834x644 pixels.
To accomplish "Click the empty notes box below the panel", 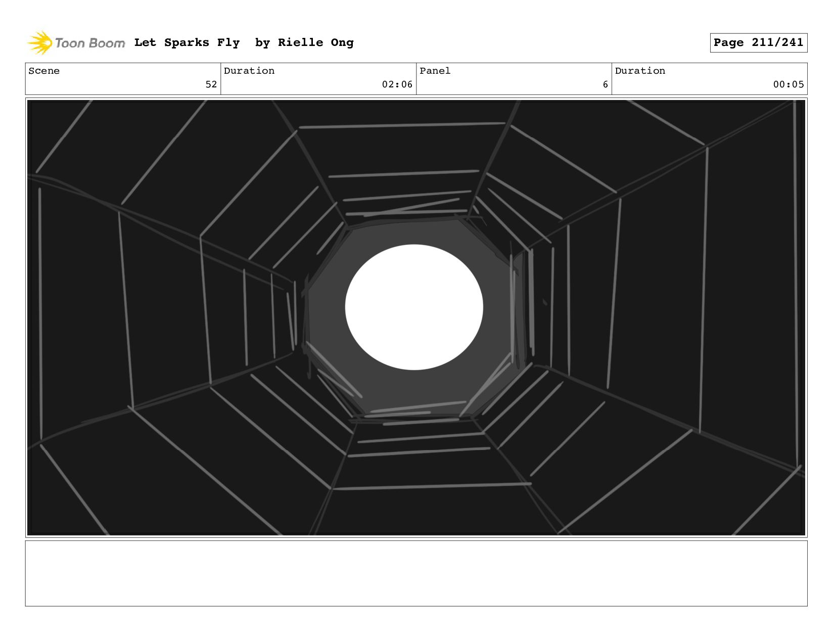I will (416, 573).
